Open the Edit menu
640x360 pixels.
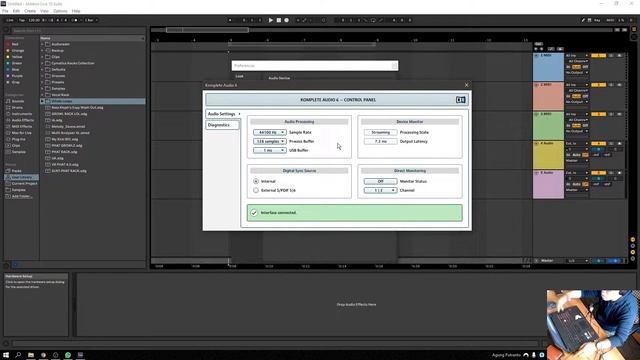pos(16,11)
